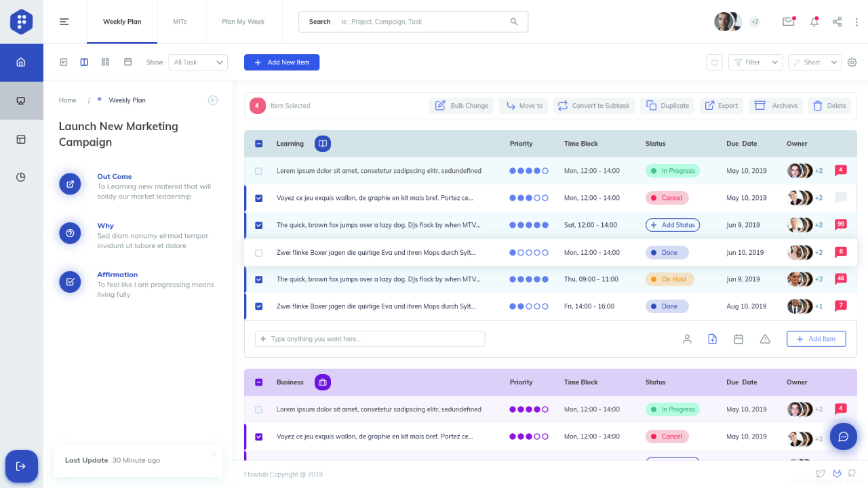The image size is (868, 488).
Task: Click the hamburger menu icon
Action: [64, 22]
